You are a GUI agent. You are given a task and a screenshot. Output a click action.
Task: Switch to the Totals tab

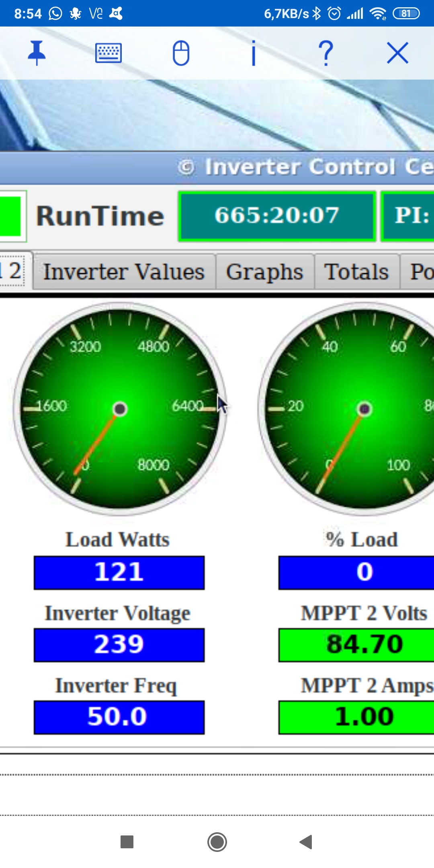pyautogui.click(x=357, y=272)
